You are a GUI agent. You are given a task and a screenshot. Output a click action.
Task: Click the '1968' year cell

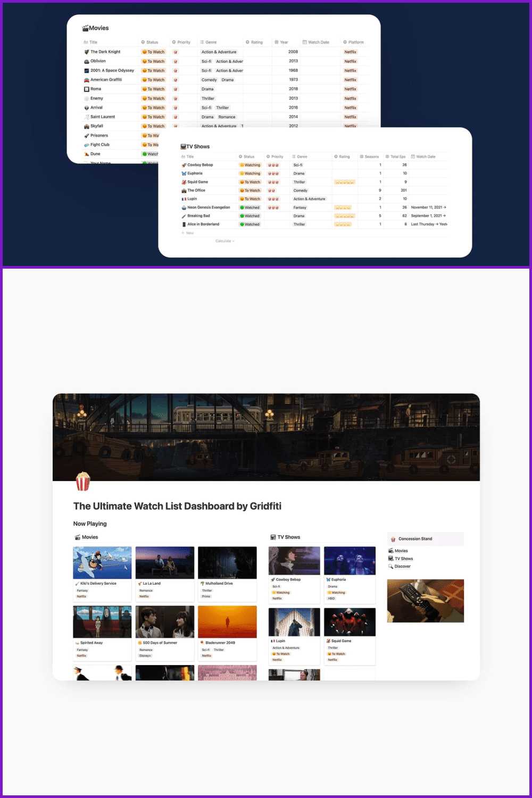tap(293, 70)
